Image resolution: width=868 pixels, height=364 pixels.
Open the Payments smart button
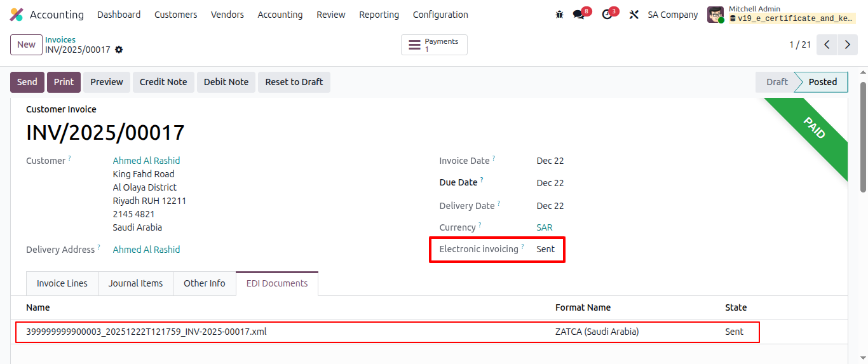[434, 45]
